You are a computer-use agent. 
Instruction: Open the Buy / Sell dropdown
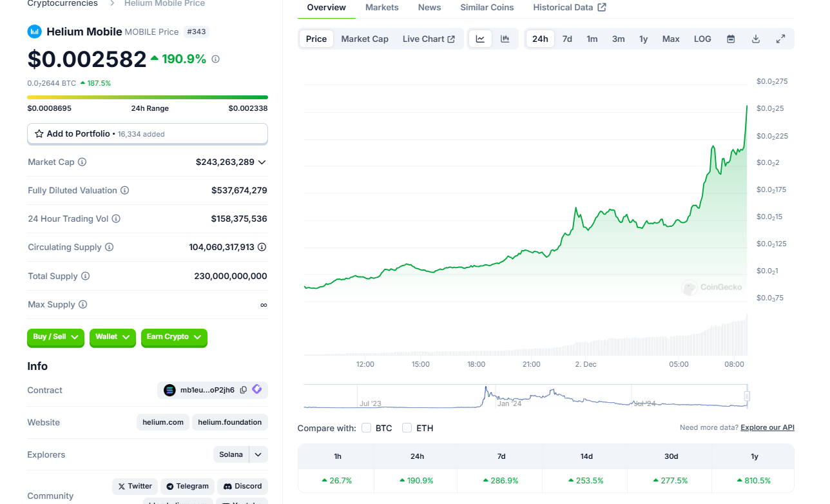55,337
